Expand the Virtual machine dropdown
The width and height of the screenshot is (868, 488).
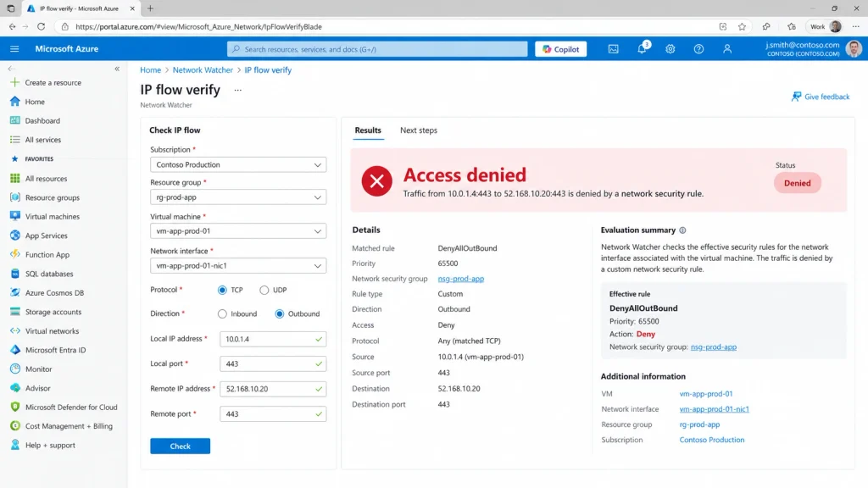238,231
